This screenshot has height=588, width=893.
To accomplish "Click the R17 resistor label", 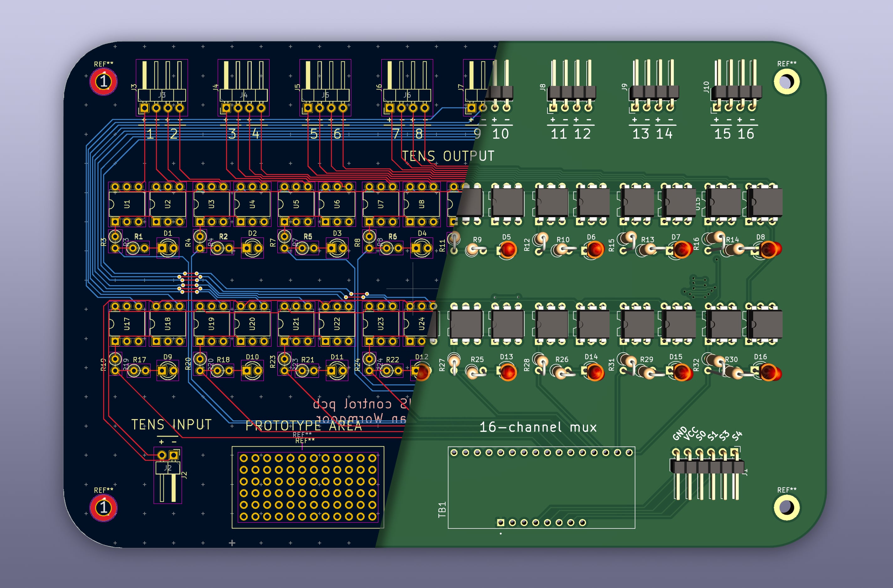I will pyautogui.click(x=140, y=360).
